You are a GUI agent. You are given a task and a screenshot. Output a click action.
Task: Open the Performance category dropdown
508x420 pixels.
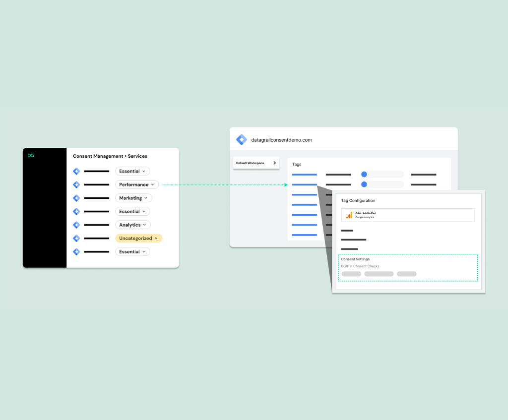coord(137,184)
